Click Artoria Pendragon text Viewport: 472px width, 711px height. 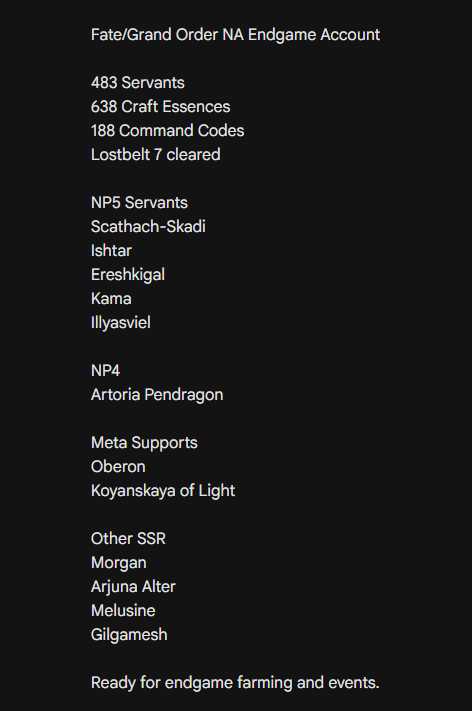tap(157, 395)
